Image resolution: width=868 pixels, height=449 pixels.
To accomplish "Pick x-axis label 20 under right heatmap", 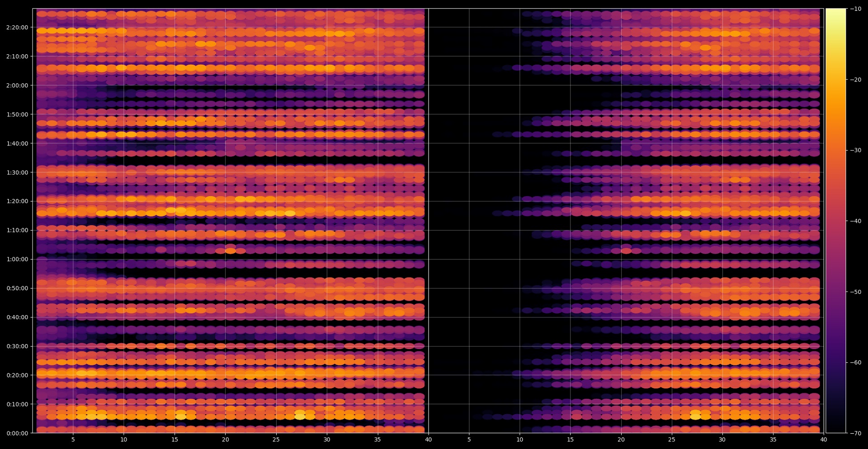I will click(x=621, y=440).
